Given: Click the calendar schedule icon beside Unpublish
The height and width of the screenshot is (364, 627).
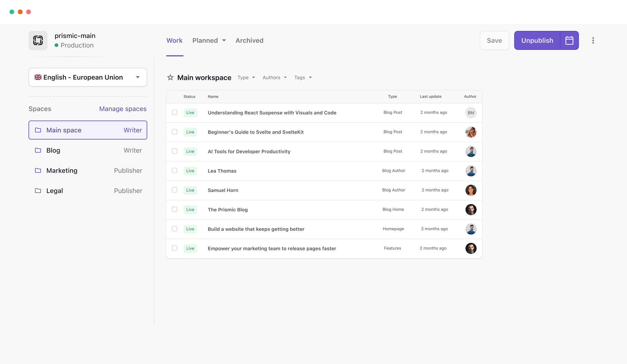Looking at the screenshot, I should click(569, 40).
